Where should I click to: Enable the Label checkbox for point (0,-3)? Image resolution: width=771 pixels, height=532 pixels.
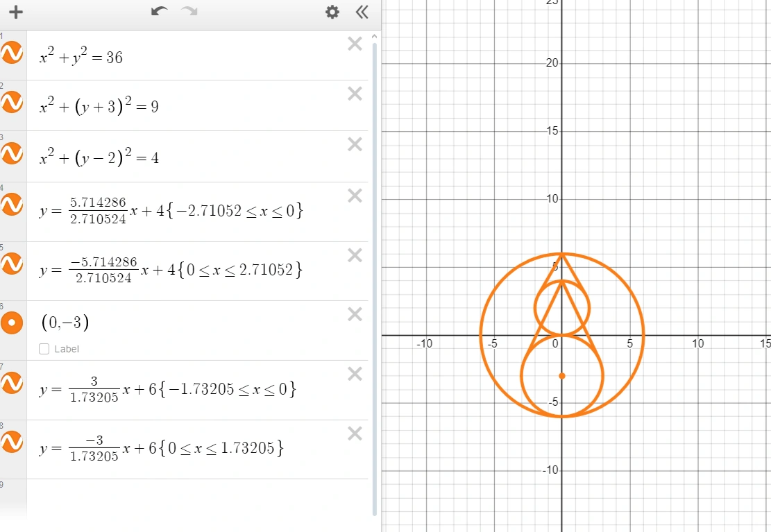44,349
